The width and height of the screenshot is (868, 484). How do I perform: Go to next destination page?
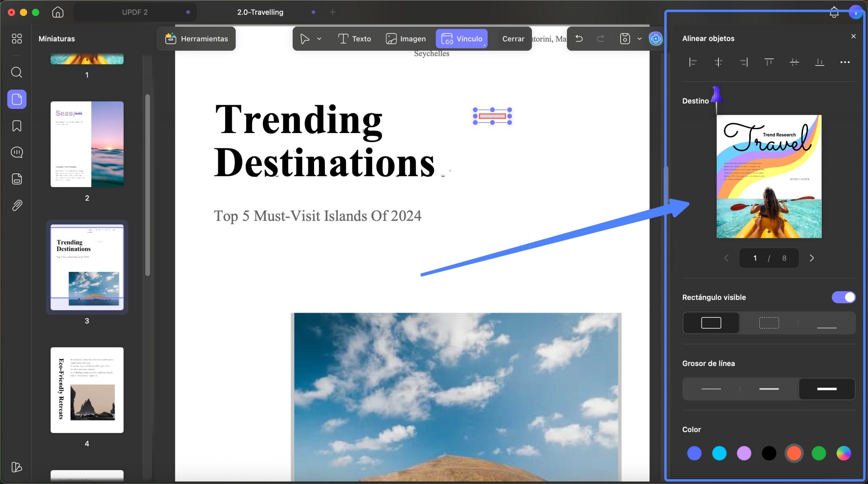click(x=812, y=258)
